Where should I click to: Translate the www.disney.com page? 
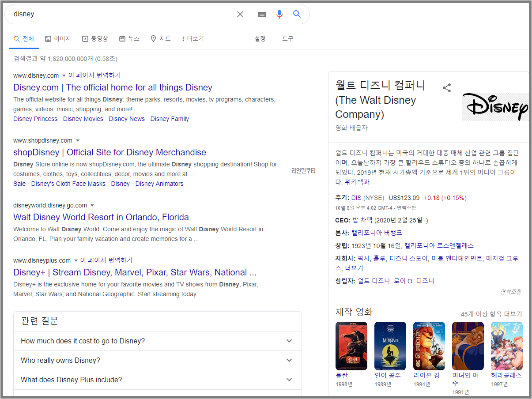coord(94,75)
